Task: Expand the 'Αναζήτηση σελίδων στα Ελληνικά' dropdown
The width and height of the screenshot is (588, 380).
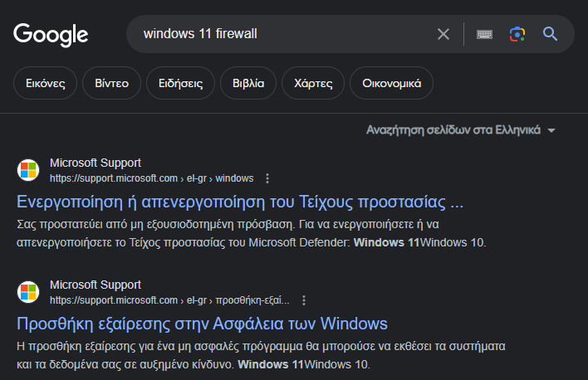Action: click(460, 130)
